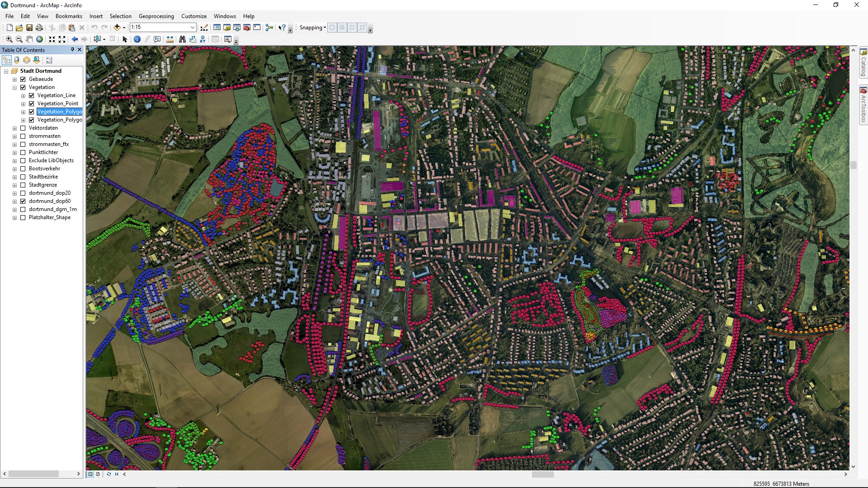Switch to Layout View button
Viewport: 868px width, 488px height.
click(98, 474)
